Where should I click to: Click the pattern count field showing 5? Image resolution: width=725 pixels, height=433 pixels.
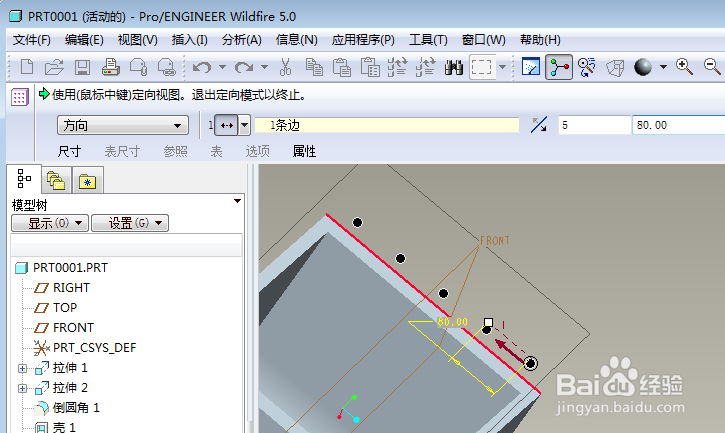(x=595, y=125)
